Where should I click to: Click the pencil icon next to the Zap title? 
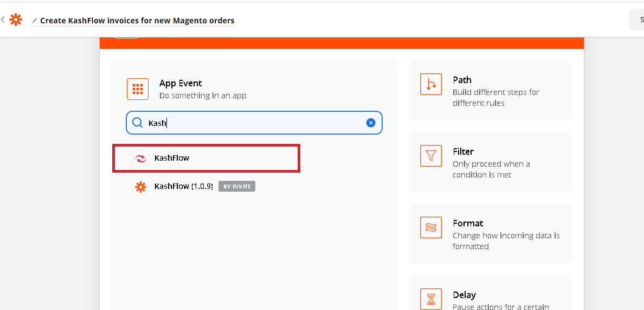(x=35, y=21)
